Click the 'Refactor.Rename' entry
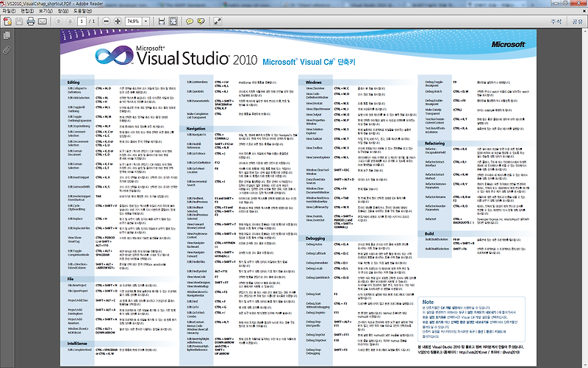 [x=435, y=197]
